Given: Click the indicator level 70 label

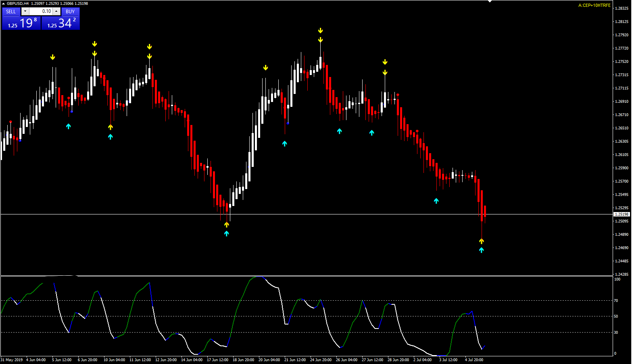Looking at the screenshot, I should tap(616, 301).
